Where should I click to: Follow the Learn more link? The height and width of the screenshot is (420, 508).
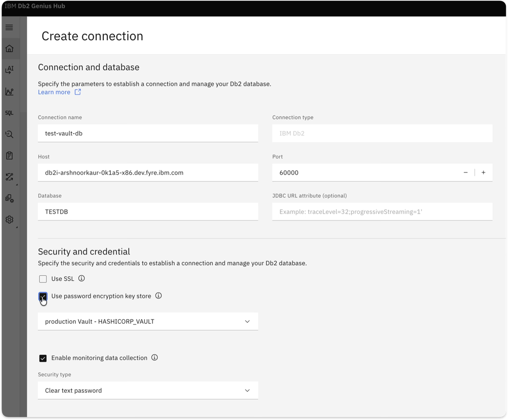pos(54,92)
